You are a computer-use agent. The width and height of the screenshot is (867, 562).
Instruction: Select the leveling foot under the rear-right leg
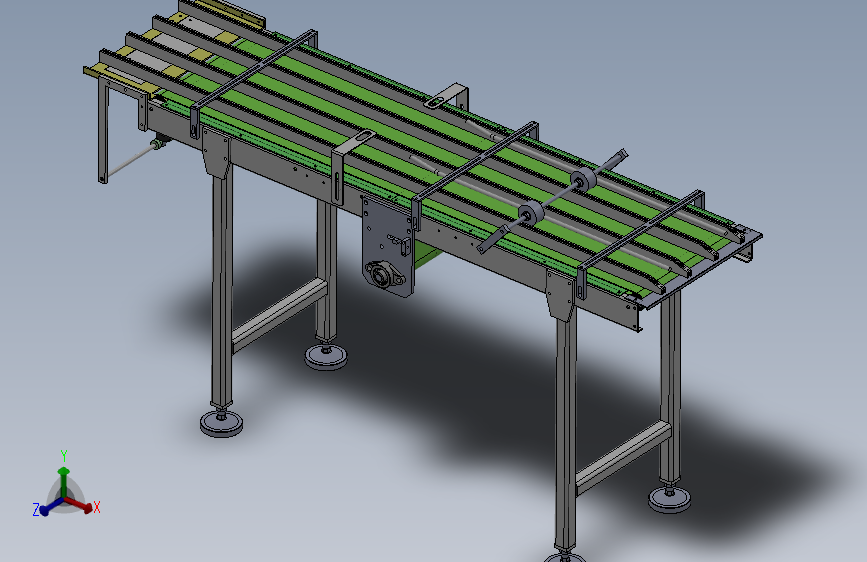[670, 498]
